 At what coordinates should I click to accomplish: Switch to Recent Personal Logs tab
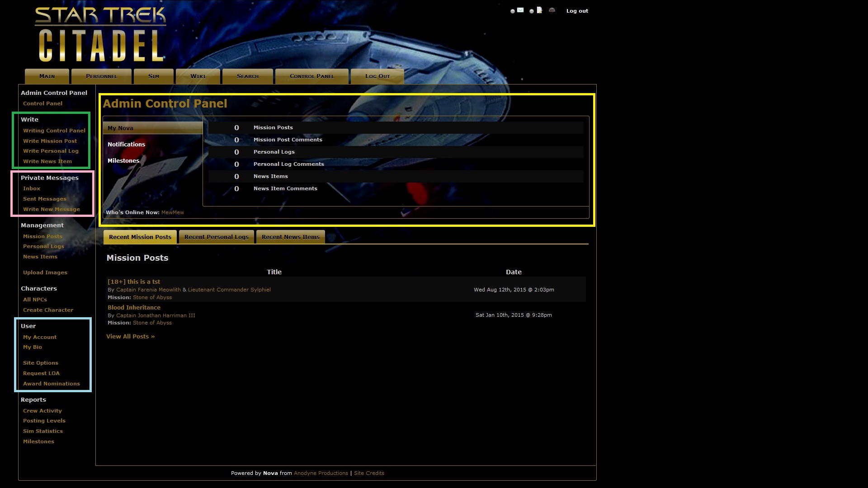click(x=216, y=237)
